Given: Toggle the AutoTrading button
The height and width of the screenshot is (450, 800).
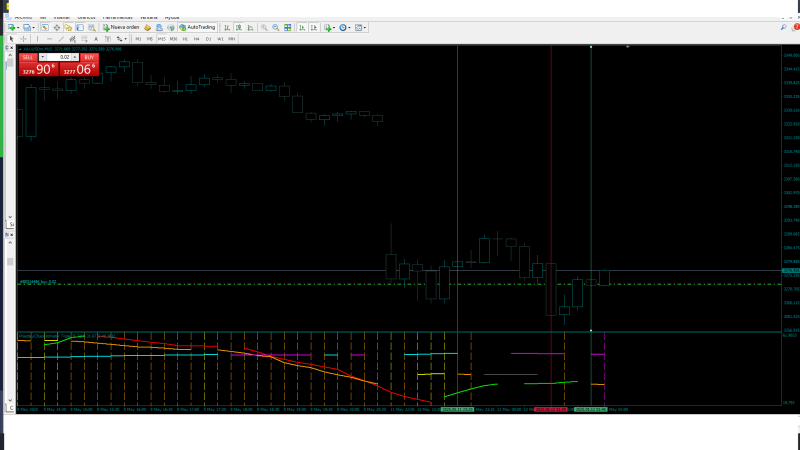Looking at the screenshot, I should coord(197,28).
